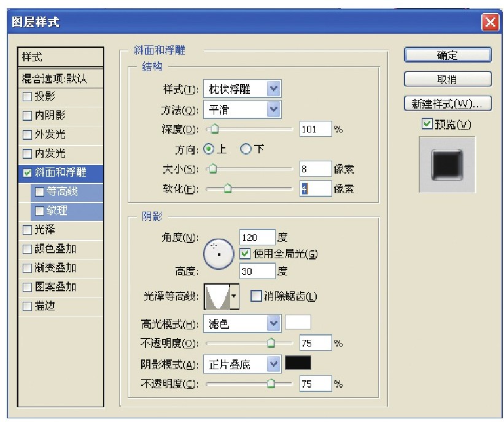The image size is (504, 422).
Task: Click the 软化 soften slider handle
Action: [228, 188]
